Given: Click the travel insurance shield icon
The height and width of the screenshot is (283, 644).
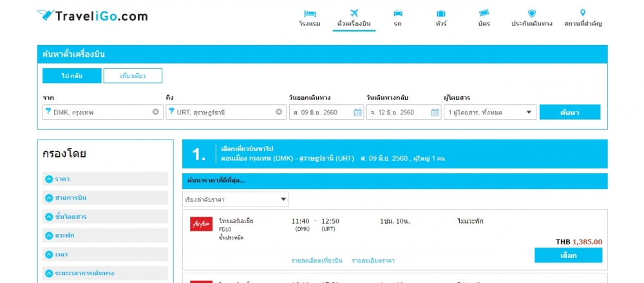Looking at the screenshot, I should click(x=532, y=13).
